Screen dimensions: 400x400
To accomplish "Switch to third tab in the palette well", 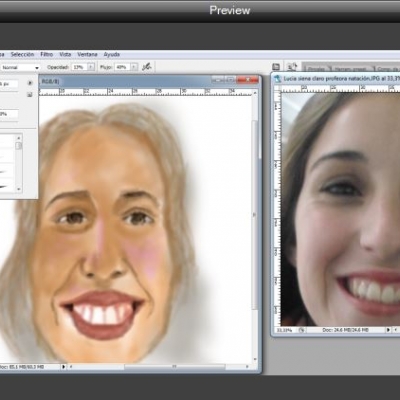I will [x=388, y=69].
